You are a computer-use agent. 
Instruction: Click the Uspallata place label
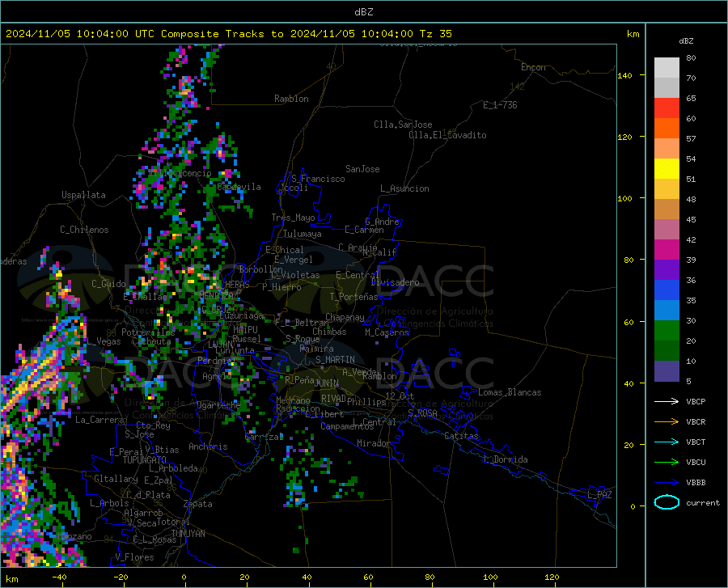83,196
